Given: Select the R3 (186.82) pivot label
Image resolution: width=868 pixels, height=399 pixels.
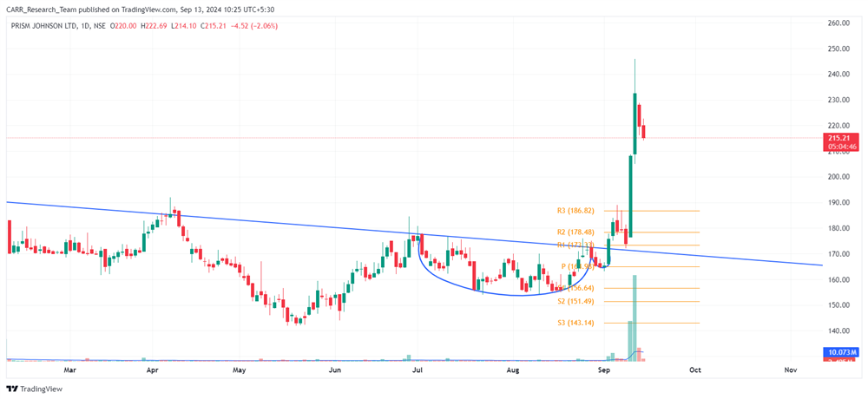Looking at the screenshot, I should tap(575, 211).
